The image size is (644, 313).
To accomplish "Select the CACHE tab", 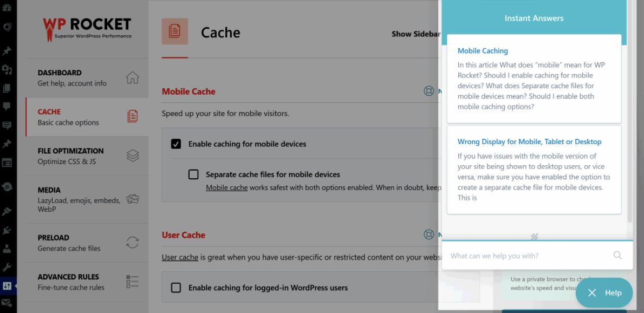I will click(x=87, y=117).
